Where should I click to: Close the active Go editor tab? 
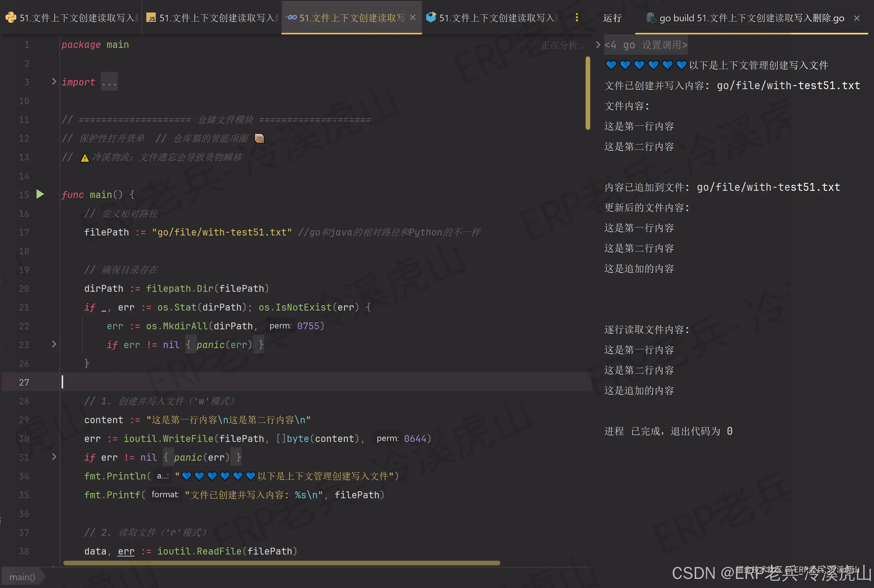(413, 17)
